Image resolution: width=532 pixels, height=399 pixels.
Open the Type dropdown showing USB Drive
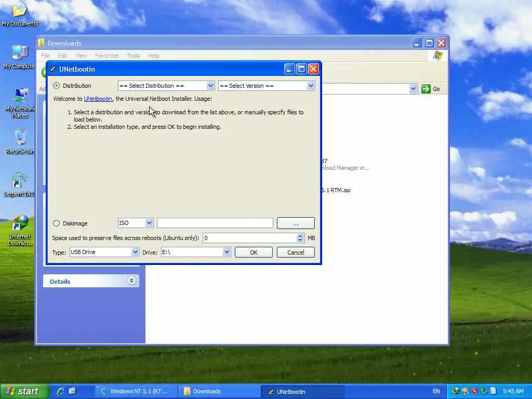(x=104, y=252)
